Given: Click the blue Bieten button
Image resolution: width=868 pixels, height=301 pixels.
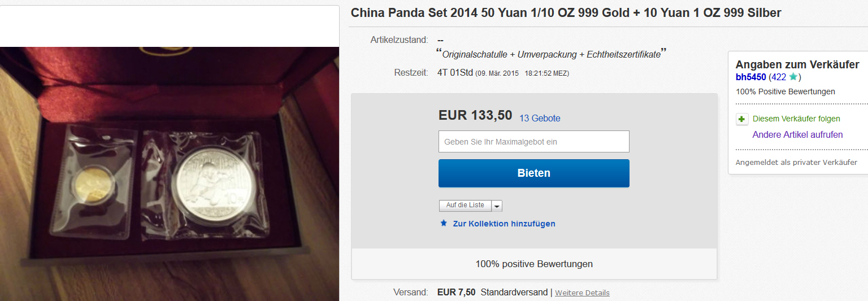Looking at the screenshot, I should point(534,173).
